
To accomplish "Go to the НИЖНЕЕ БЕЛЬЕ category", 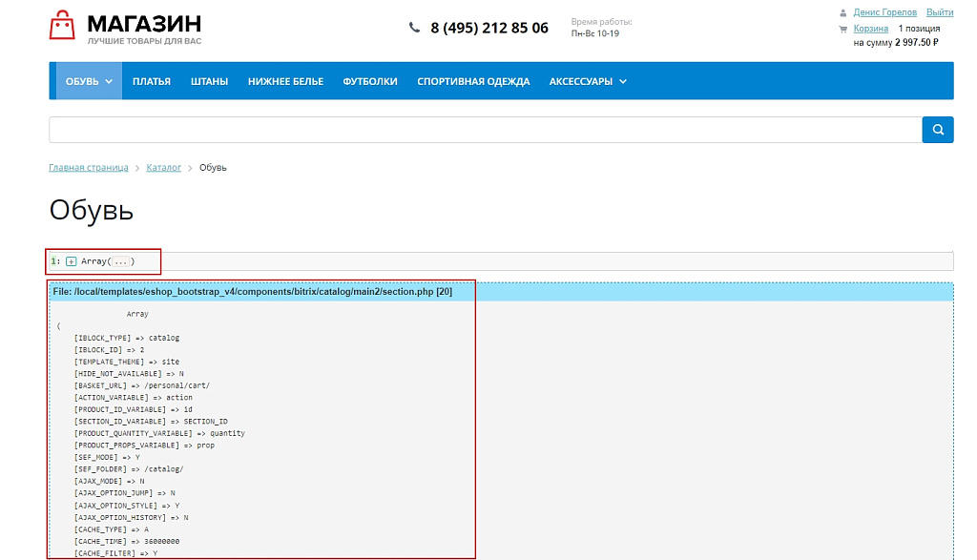I will [x=285, y=81].
